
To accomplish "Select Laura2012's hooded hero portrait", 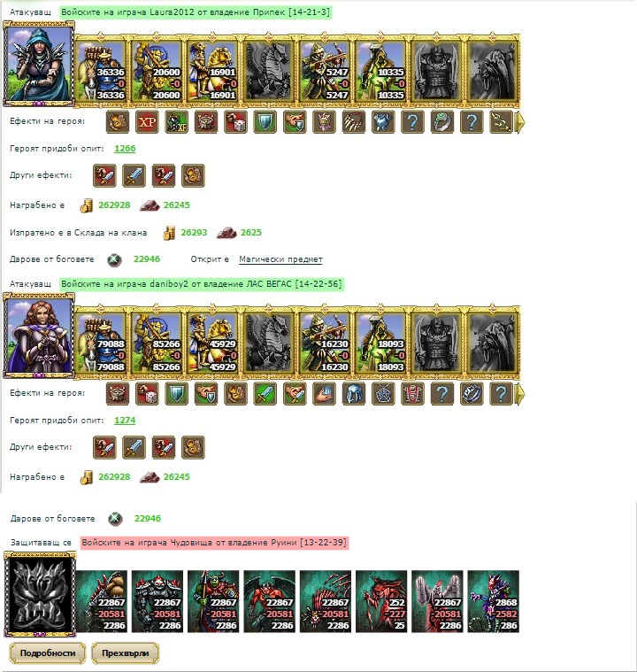I will (39, 65).
